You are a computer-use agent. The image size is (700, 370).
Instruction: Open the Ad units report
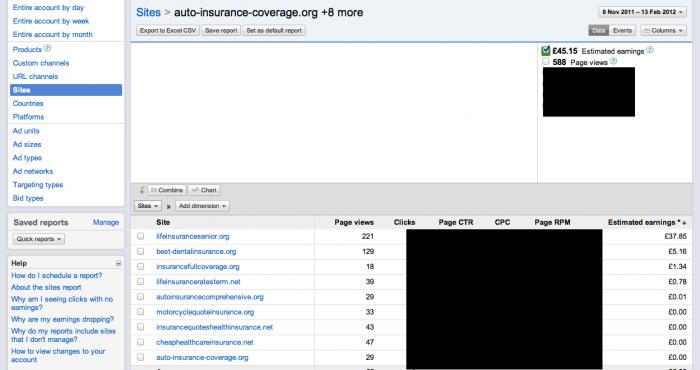click(x=26, y=131)
